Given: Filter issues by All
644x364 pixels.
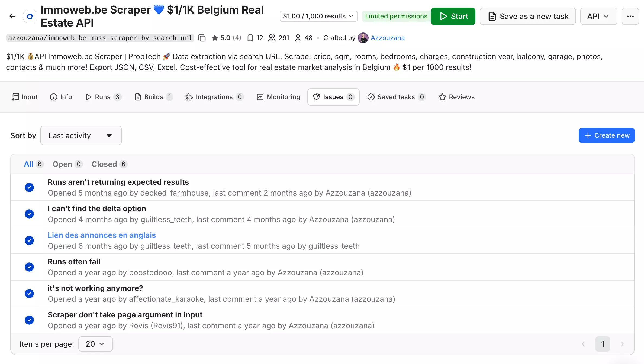Looking at the screenshot, I should pyautogui.click(x=34, y=164).
